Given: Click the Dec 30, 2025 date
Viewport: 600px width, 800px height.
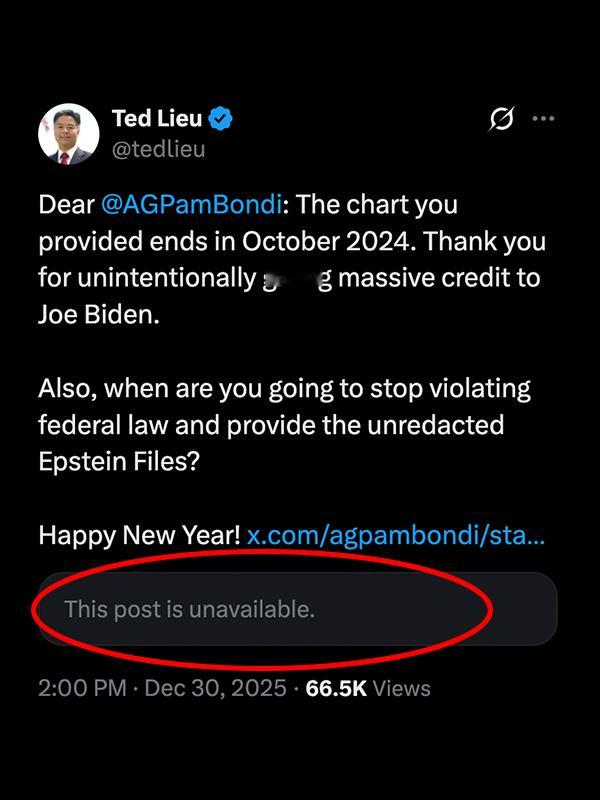Looking at the screenshot, I should 216,688.
